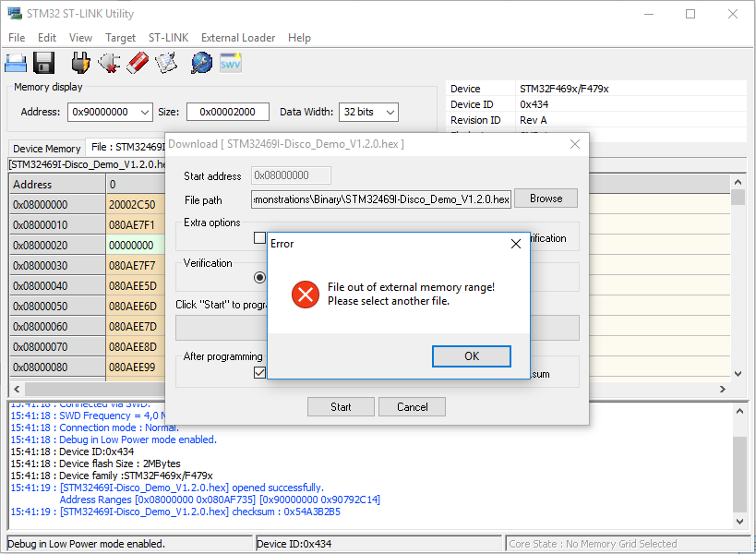Select address row 0x08000020

click(x=57, y=246)
